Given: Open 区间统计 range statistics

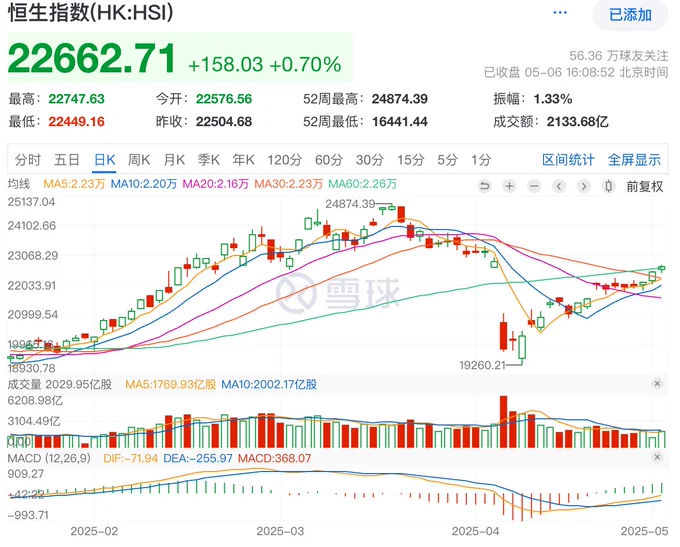Looking at the screenshot, I should [568, 160].
